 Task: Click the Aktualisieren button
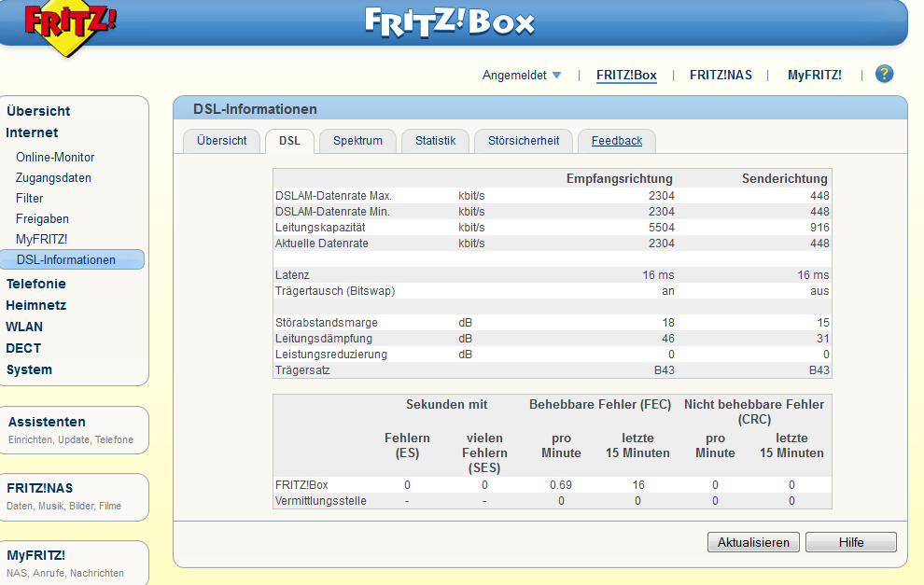753,542
